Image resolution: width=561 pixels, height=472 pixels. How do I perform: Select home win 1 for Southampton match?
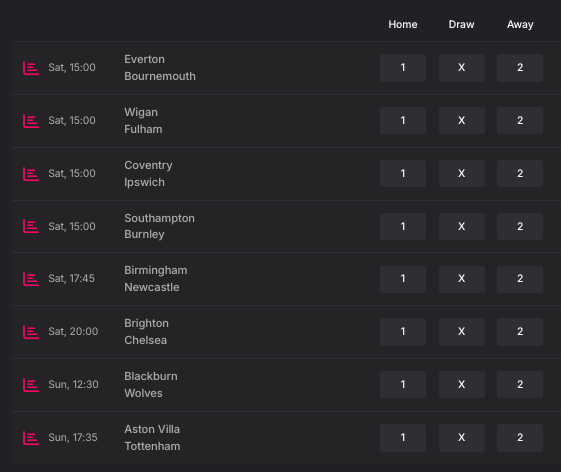(x=403, y=227)
